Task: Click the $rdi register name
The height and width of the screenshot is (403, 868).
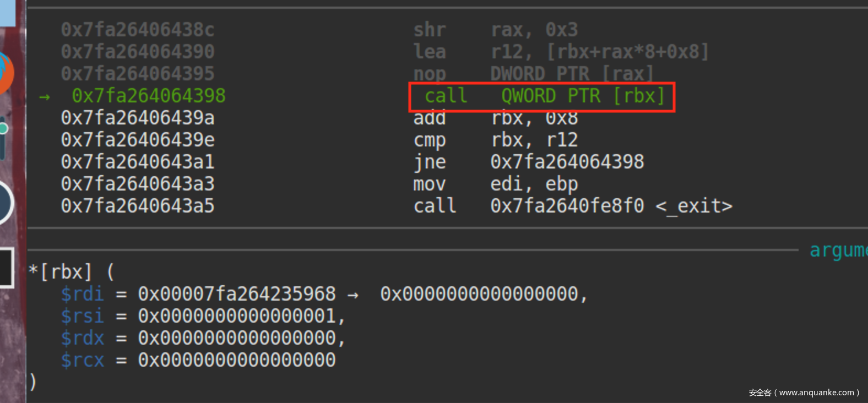Action: pyautogui.click(x=82, y=294)
